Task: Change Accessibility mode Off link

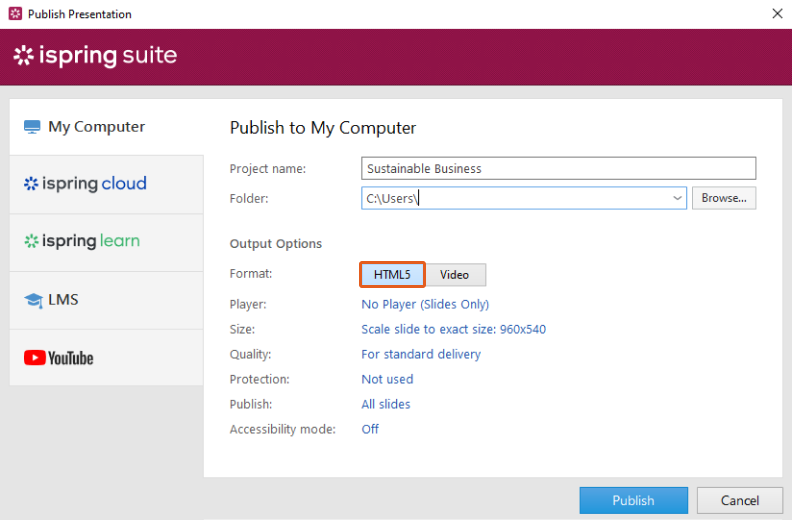Action: click(x=370, y=429)
